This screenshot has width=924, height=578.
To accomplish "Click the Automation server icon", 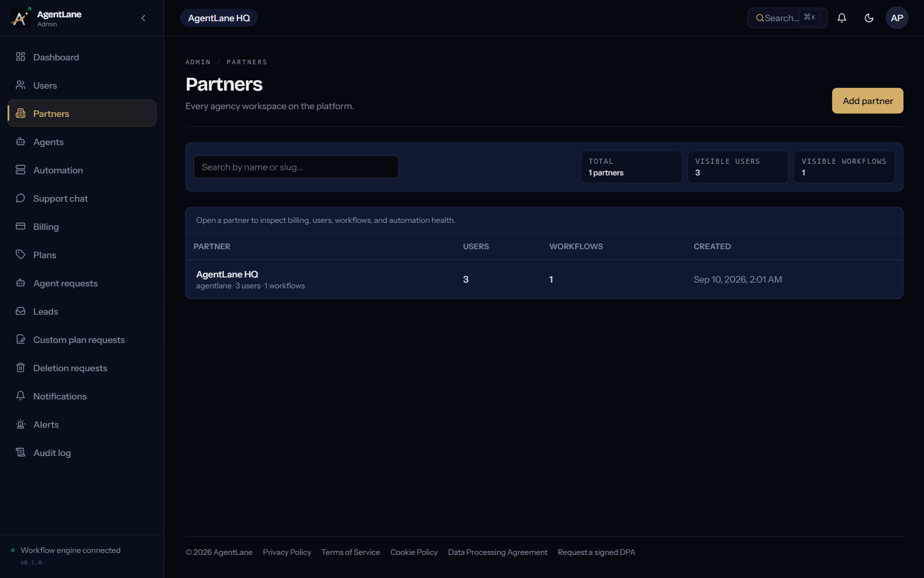I will 21,170.
